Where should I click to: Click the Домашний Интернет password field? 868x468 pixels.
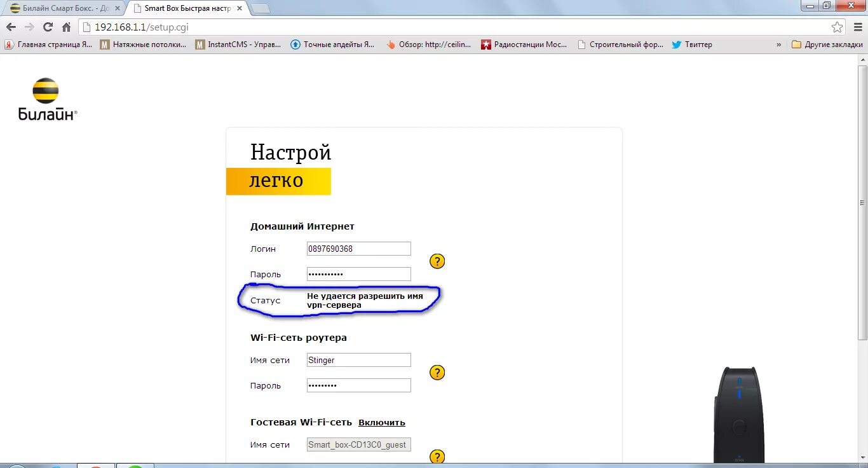click(x=359, y=274)
